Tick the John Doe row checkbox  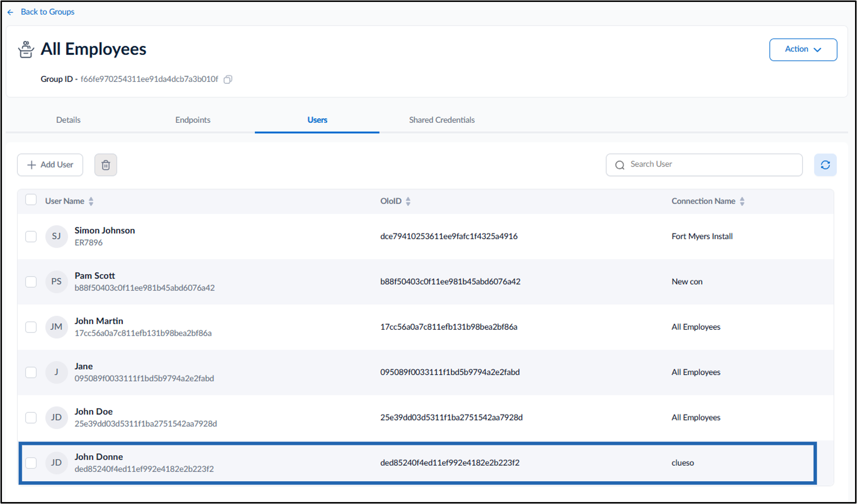tap(31, 418)
